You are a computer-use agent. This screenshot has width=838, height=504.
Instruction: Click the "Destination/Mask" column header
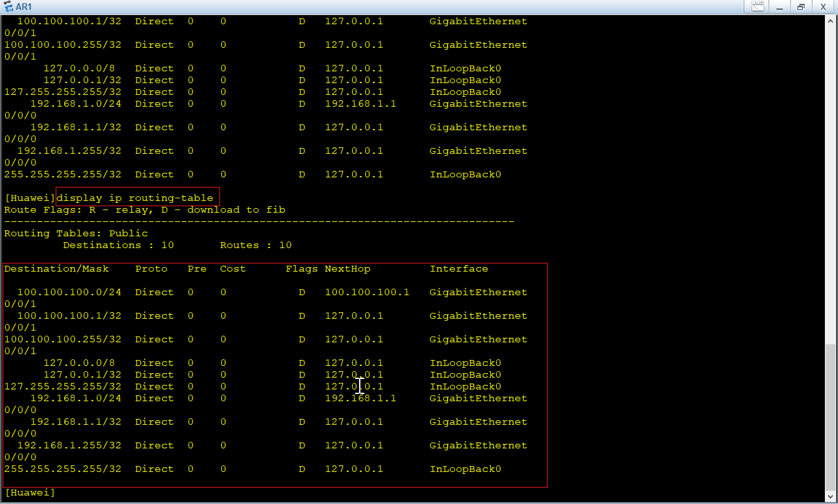click(x=56, y=268)
